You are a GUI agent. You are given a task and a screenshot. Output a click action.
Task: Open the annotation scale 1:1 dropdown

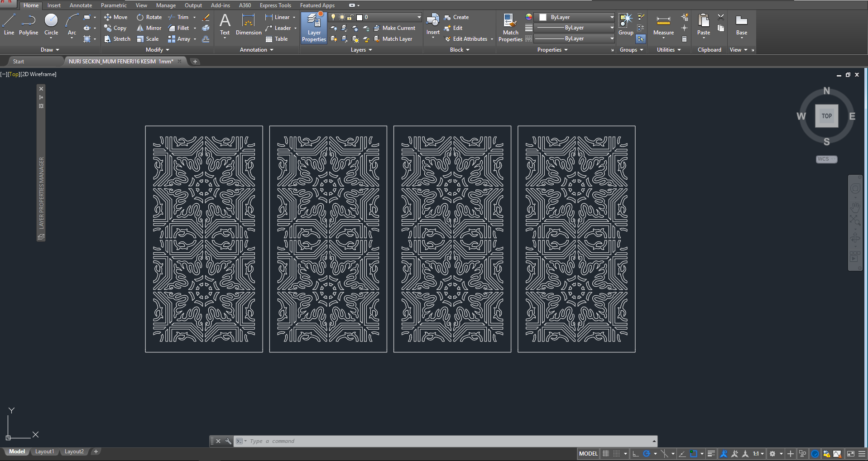pyautogui.click(x=758, y=454)
